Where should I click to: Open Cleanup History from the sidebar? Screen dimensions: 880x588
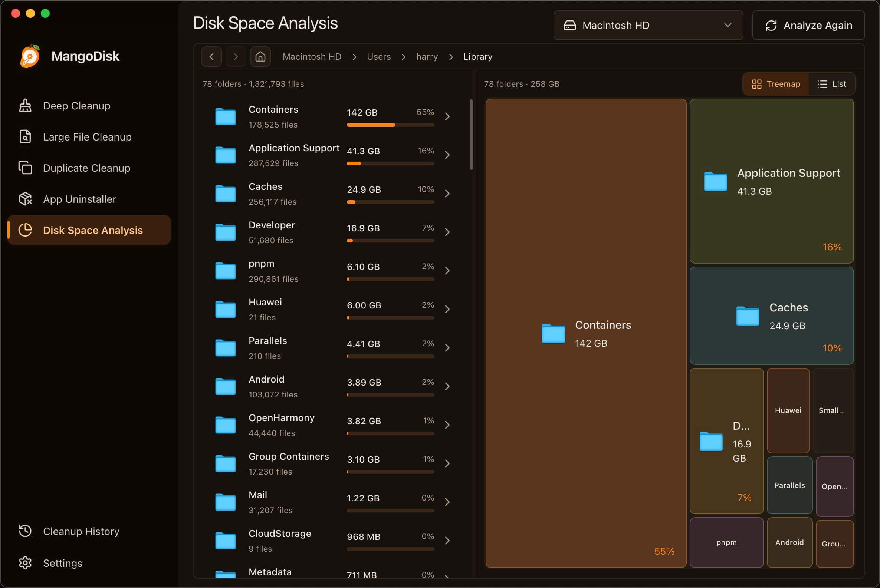point(89,531)
